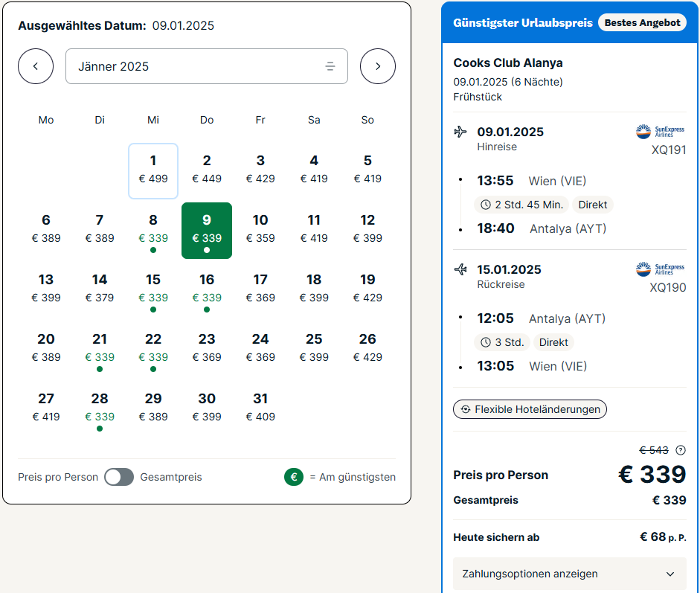
Task: Click the Bestes Angebot badge
Action: 642,23
